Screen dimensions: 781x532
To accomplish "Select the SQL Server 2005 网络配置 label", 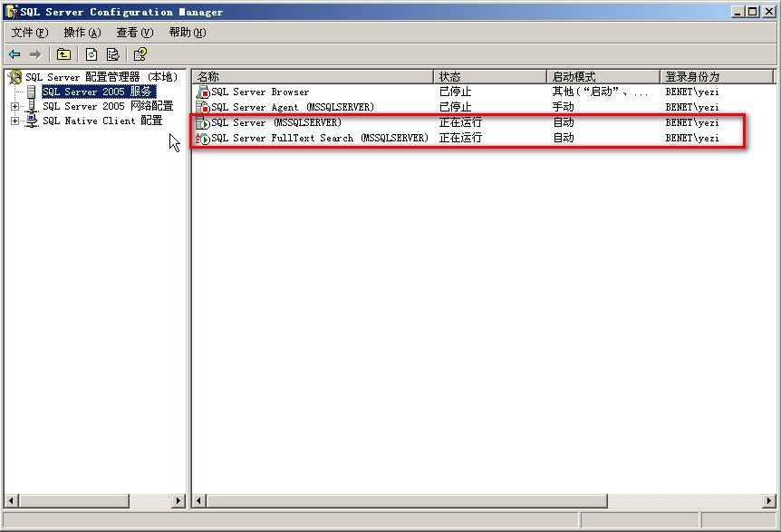I will [x=108, y=106].
